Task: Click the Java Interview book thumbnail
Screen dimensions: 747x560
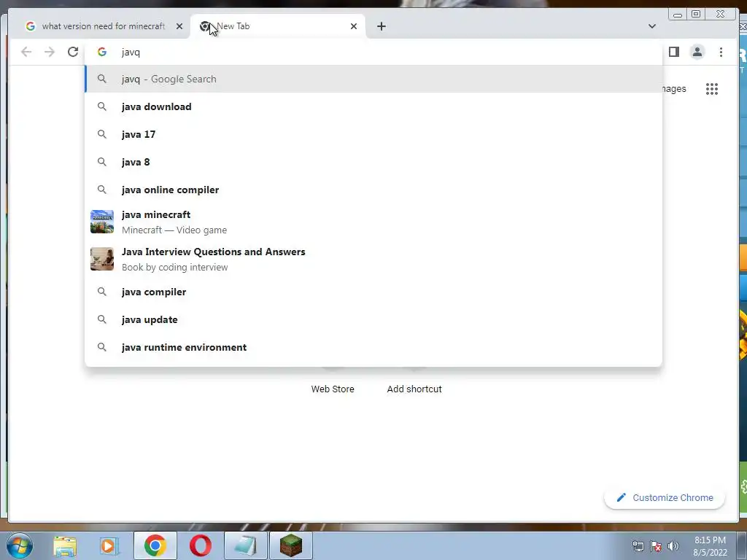Action: click(x=102, y=259)
